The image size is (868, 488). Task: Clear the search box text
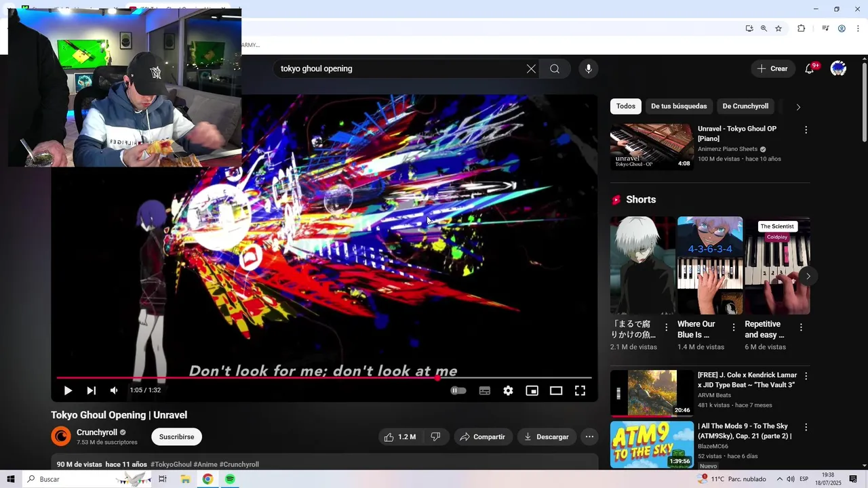point(531,68)
